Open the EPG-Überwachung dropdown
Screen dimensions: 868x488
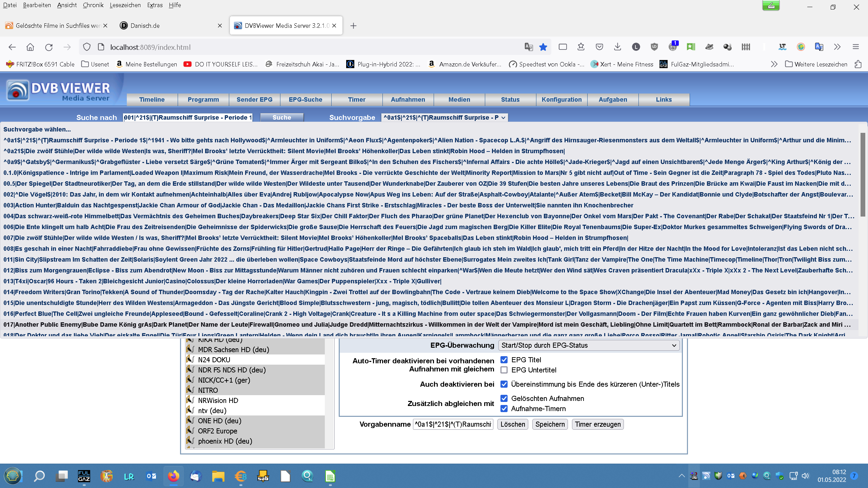tap(589, 345)
